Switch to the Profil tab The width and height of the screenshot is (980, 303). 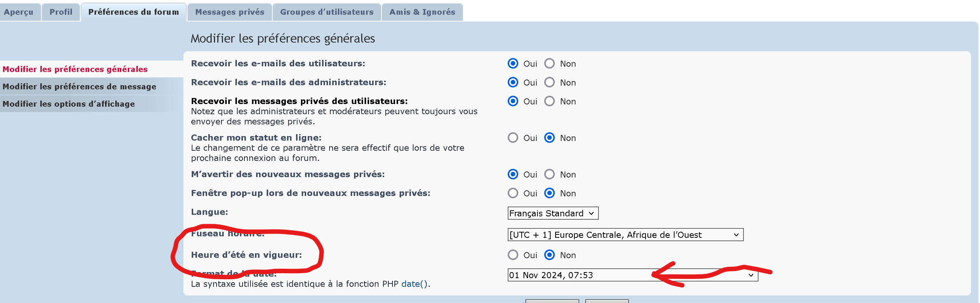61,12
